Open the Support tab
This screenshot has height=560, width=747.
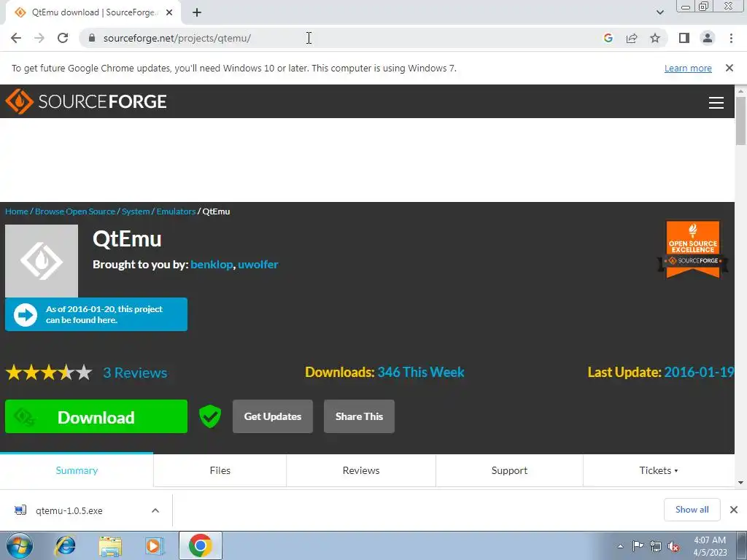point(509,470)
